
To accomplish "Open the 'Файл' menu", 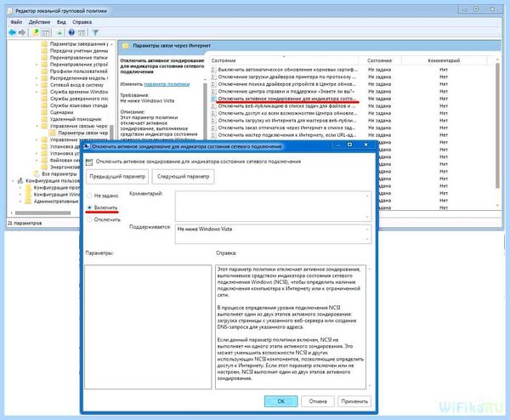I will tap(16, 22).
